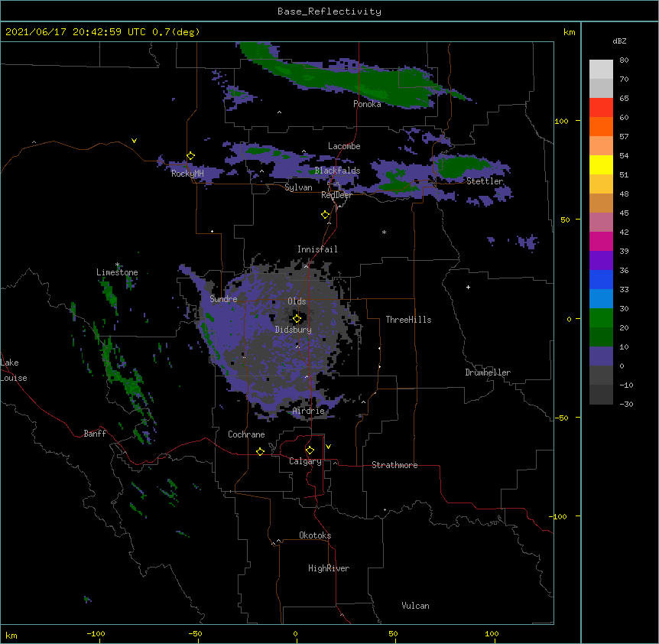Select the purple legend swatch below 39

point(601,261)
